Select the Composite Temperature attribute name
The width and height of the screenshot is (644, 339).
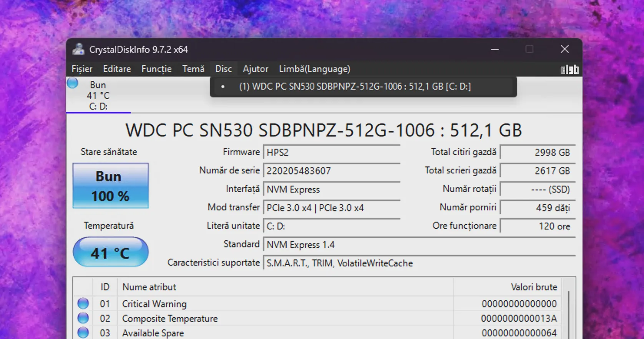pos(170,318)
